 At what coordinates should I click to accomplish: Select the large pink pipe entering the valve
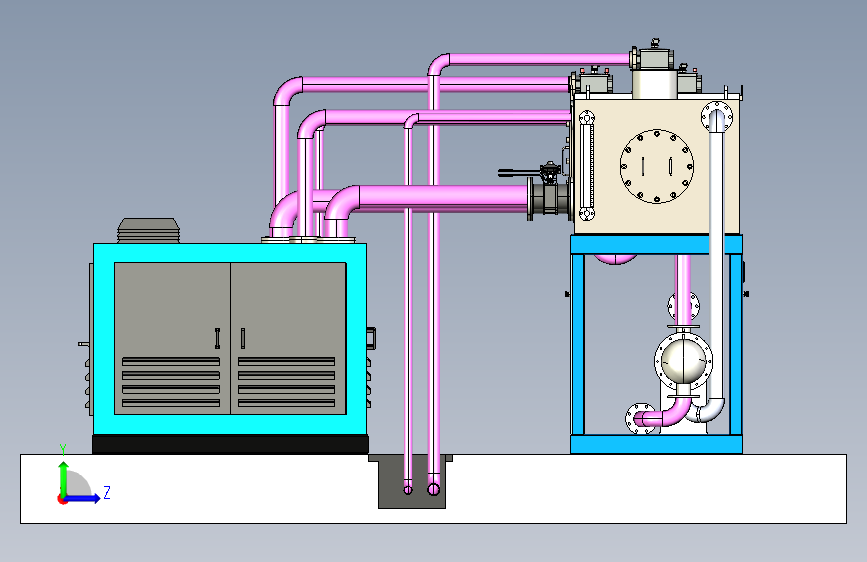point(442,198)
